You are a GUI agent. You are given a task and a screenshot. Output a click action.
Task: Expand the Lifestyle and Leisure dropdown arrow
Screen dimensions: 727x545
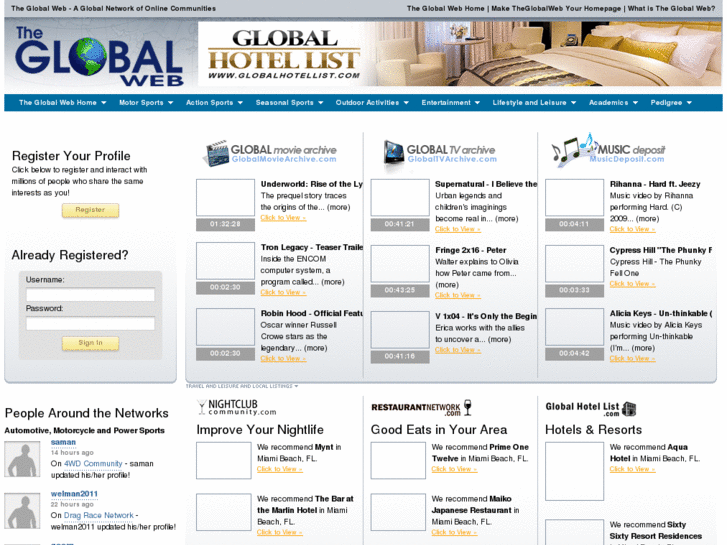pyautogui.click(x=573, y=103)
